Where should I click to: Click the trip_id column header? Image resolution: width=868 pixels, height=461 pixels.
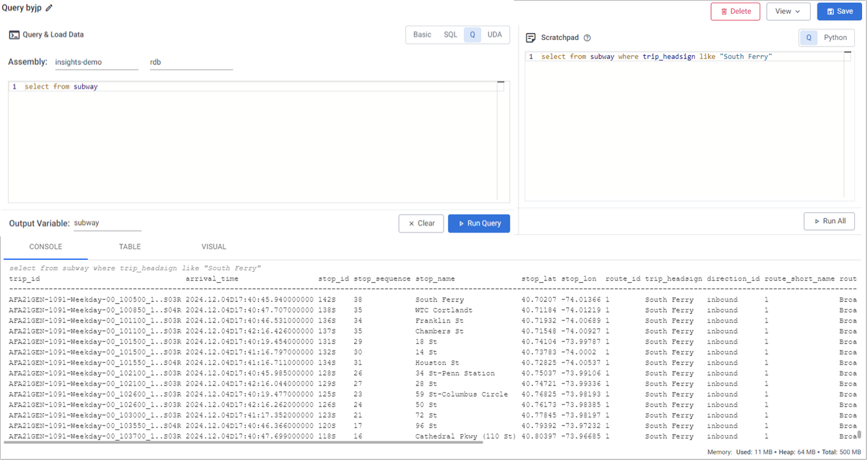point(24,279)
